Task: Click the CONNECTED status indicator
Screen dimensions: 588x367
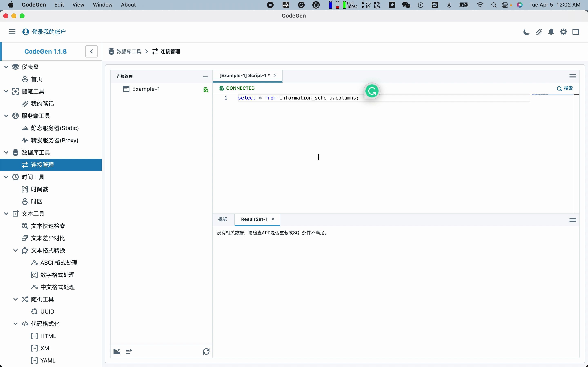Action: point(237,88)
